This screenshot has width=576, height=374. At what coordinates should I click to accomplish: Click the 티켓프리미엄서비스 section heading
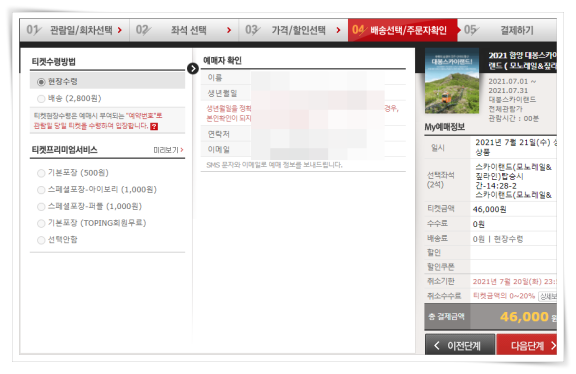tap(64, 150)
